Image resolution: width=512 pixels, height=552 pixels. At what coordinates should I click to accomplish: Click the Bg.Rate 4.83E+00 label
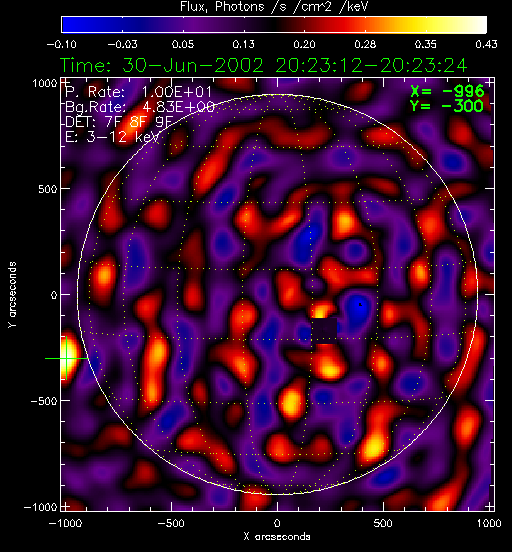point(140,107)
